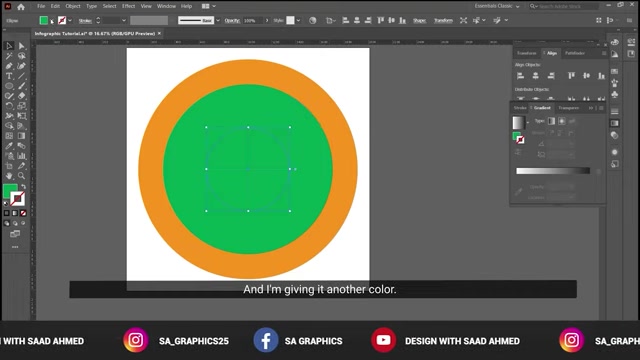
Task: Click the Home icon in menu bar
Action: (21, 7)
